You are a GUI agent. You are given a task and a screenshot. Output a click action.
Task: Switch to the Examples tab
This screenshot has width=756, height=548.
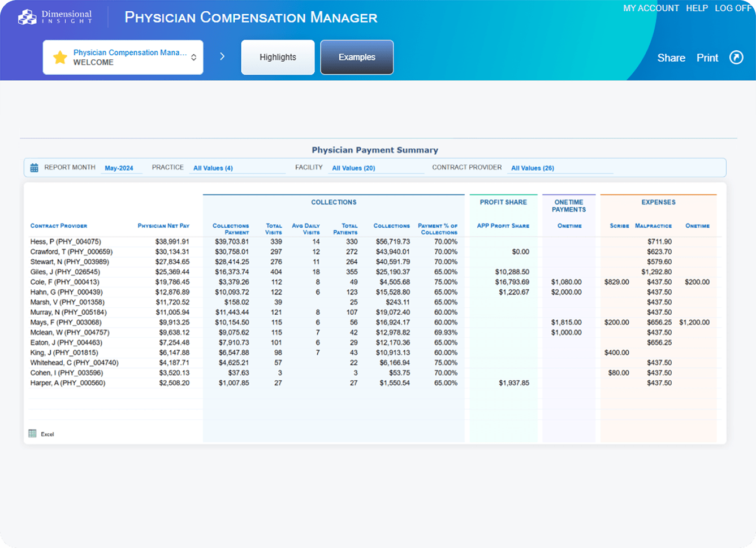coord(357,57)
